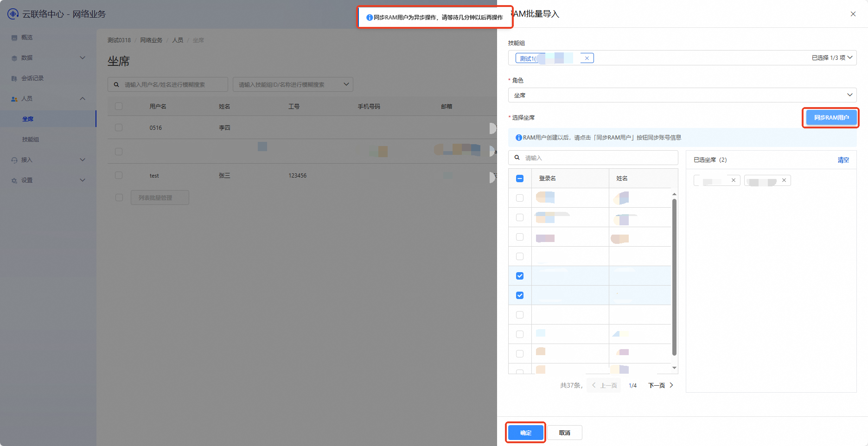Click the 登录名 column header

[x=547, y=178]
